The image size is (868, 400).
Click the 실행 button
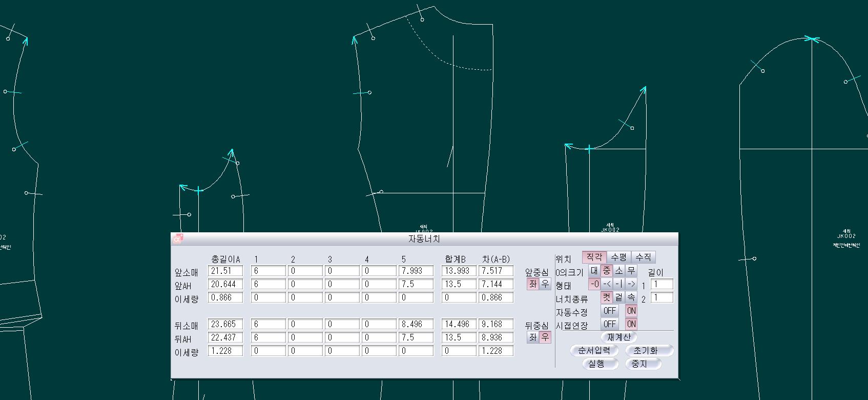[596, 364]
